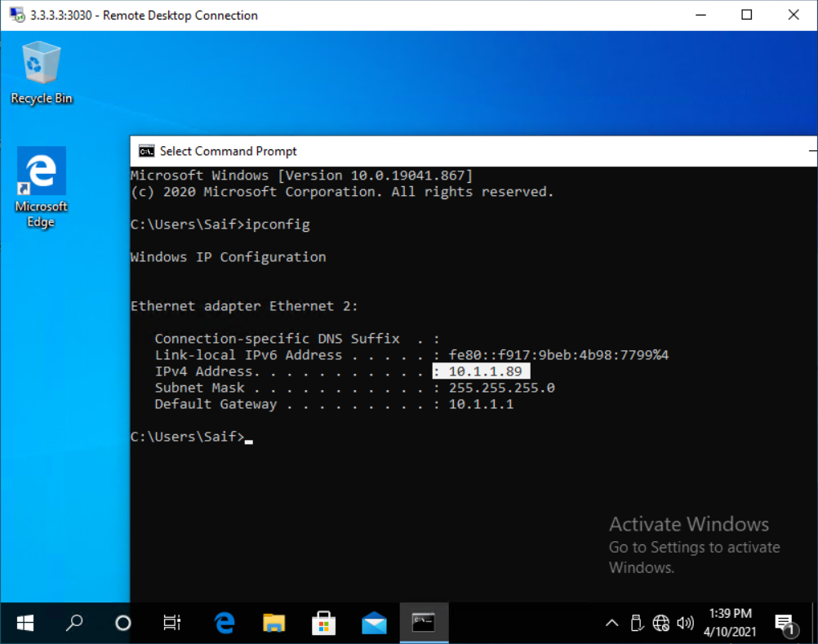The image size is (818, 644).
Task: Click Default Gateway value 10.1.1.1
Action: click(x=481, y=404)
